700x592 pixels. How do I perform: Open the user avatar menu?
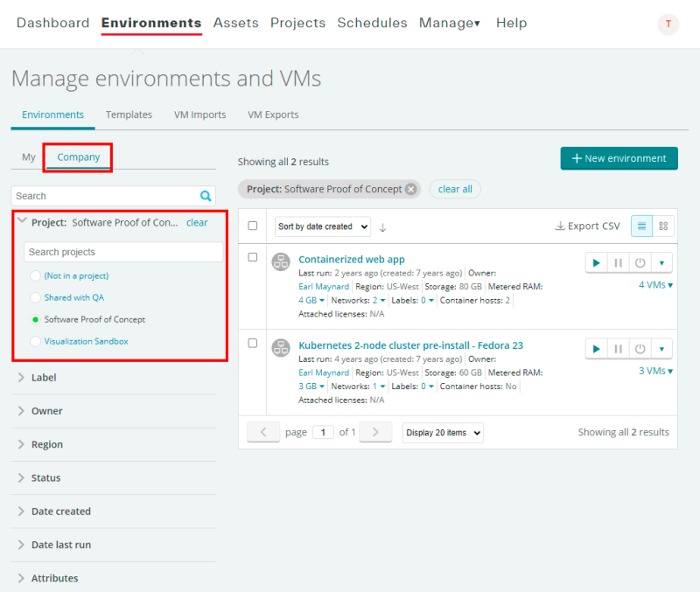click(x=668, y=24)
